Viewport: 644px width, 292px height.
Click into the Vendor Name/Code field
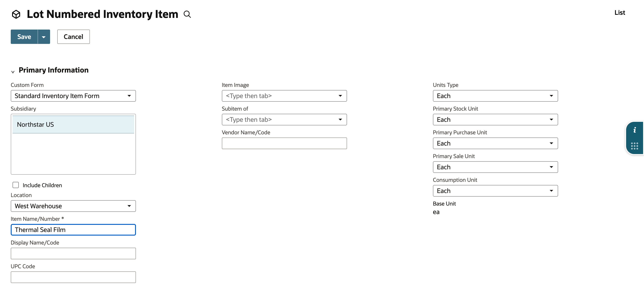tap(284, 143)
